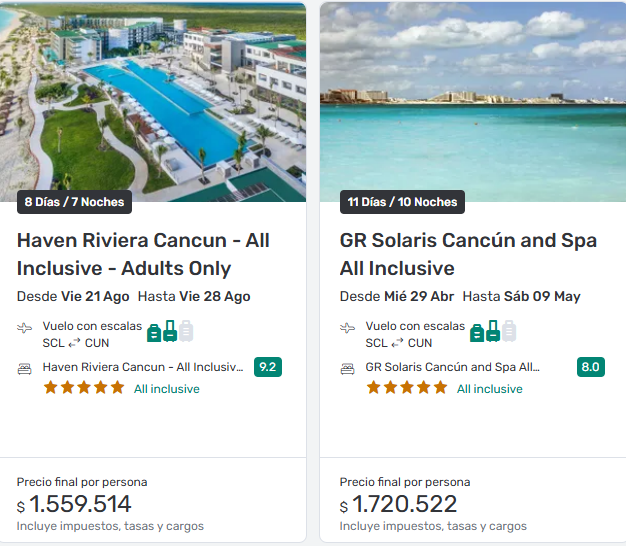The image size is (626, 546).
Task: Click the bed icon on GR Solaris card
Action: [348, 368]
